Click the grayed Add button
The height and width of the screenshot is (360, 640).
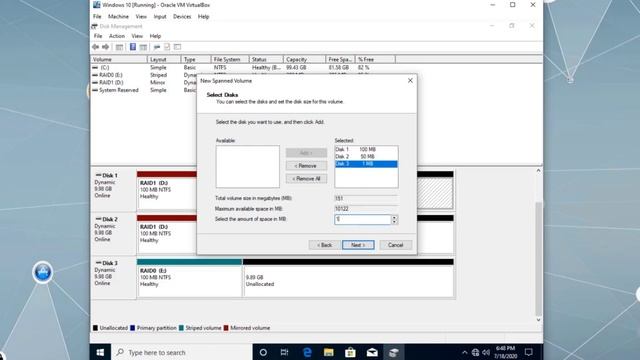pos(306,153)
